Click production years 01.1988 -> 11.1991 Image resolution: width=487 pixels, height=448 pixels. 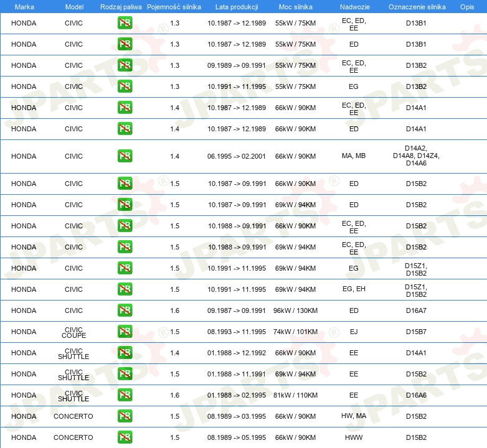tap(237, 374)
